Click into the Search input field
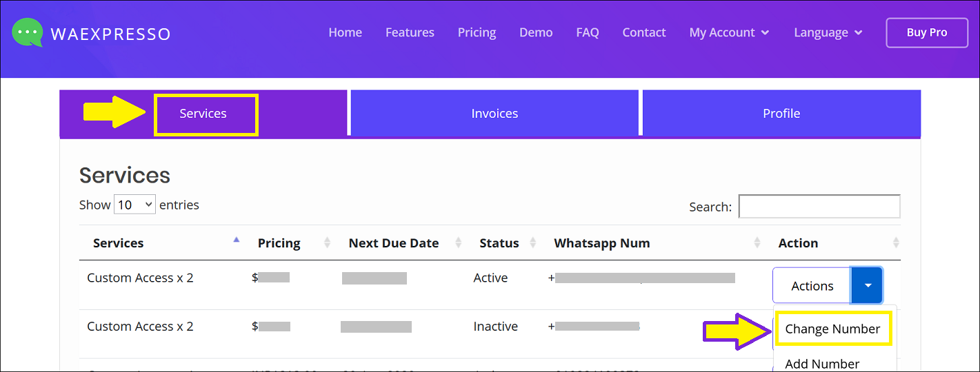The width and height of the screenshot is (980, 372). pos(819,207)
